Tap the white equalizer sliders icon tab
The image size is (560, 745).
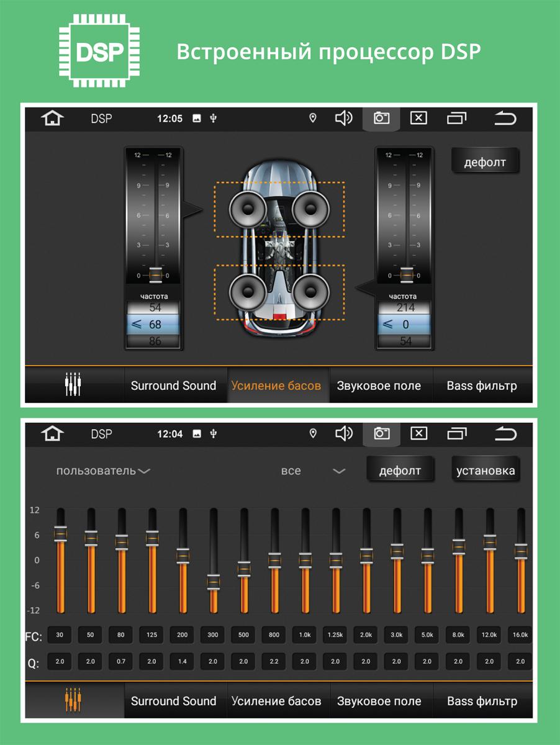[x=73, y=385]
